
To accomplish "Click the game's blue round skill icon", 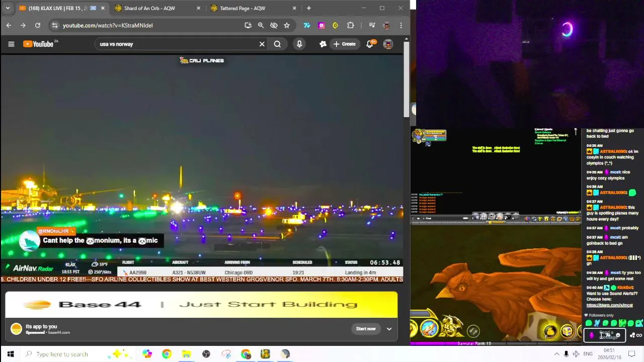I will click(x=429, y=328).
